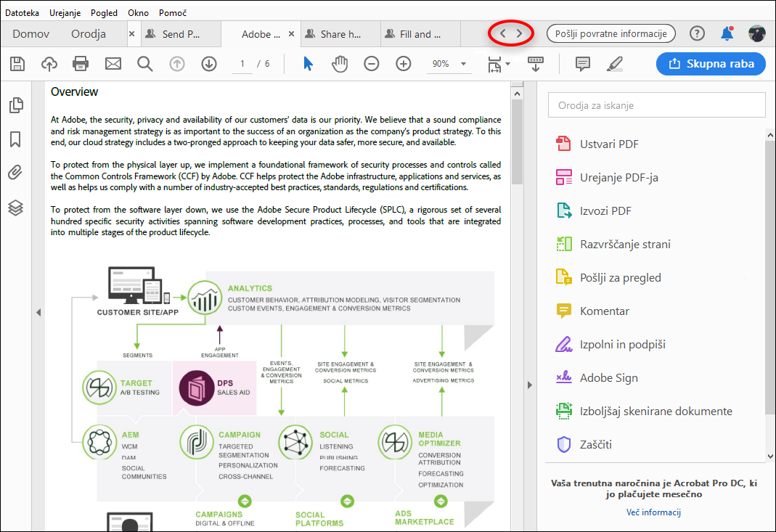Zoom out with minus icon
This screenshot has height=532, width=776.
pos(371,64)
